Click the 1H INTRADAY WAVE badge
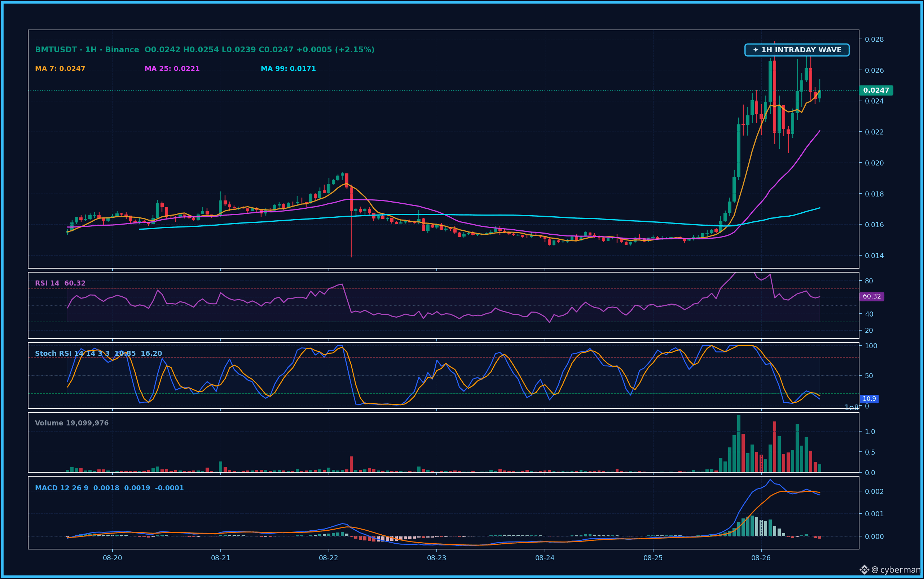924x579 pixels. (x=797, y=50)
